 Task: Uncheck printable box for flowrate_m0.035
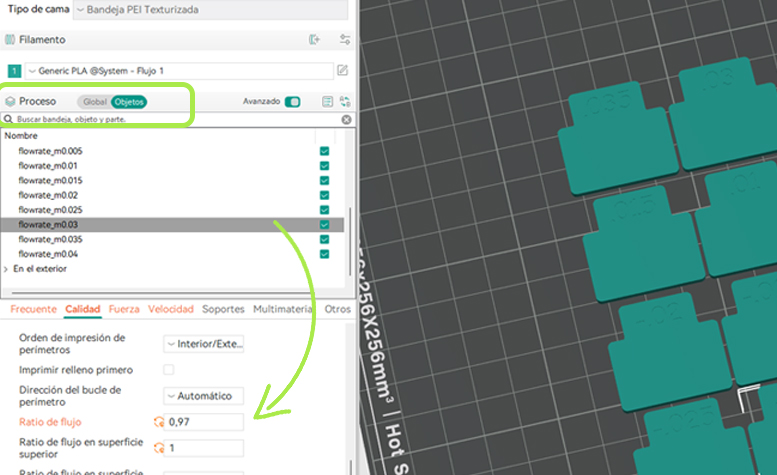(x=325, y=239)
